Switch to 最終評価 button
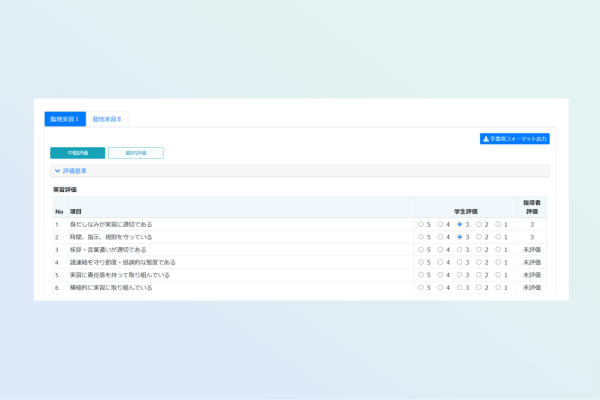 click(x=135, y=153)
